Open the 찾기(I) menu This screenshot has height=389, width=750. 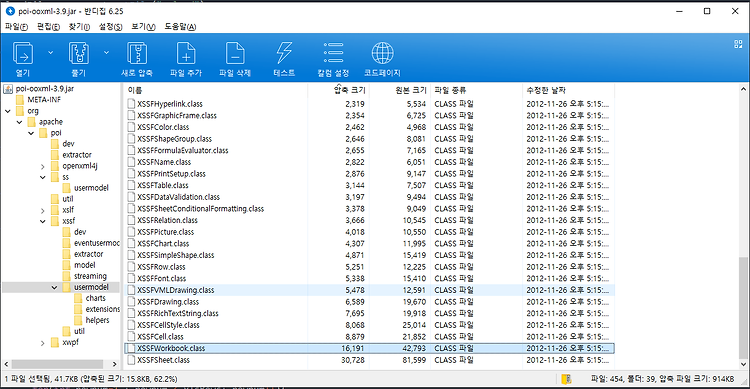(x=79, y=27)
